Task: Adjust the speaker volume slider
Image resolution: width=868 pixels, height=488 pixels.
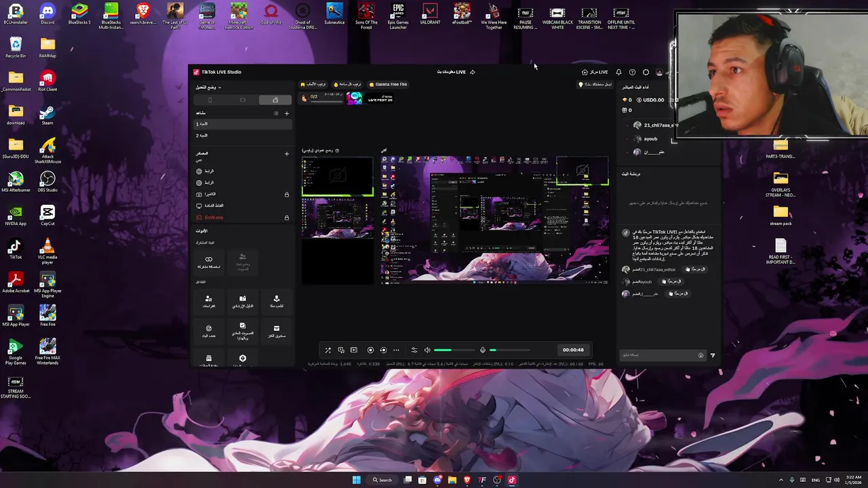Action: [x=454, y=350]
